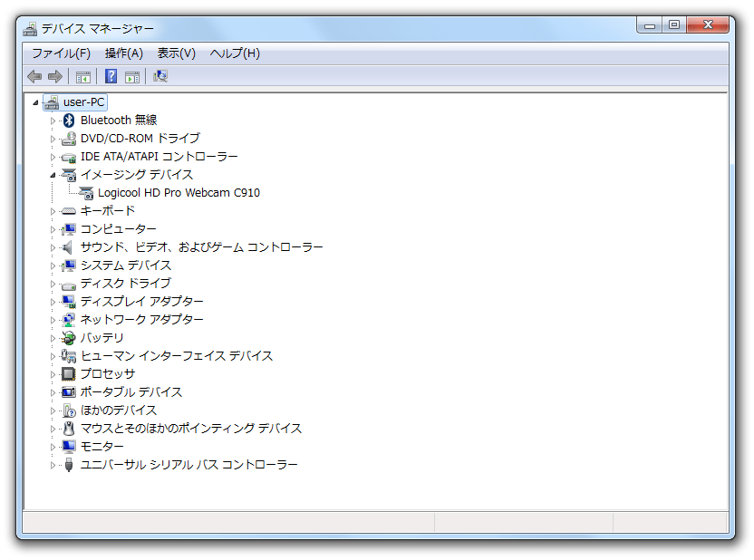This screenshot has height=560, width=754.
Task: Expand the コンピューター node
Action: [53, 230]
